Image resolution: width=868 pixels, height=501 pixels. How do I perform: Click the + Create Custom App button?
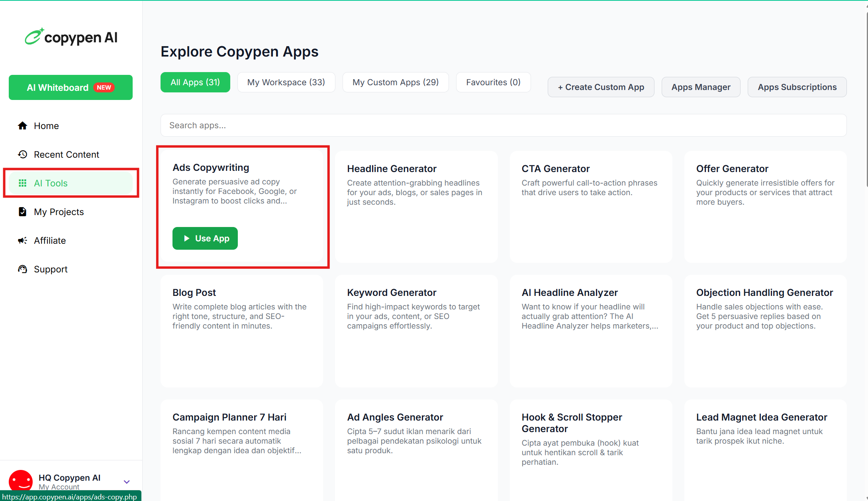tap(601, 87)
